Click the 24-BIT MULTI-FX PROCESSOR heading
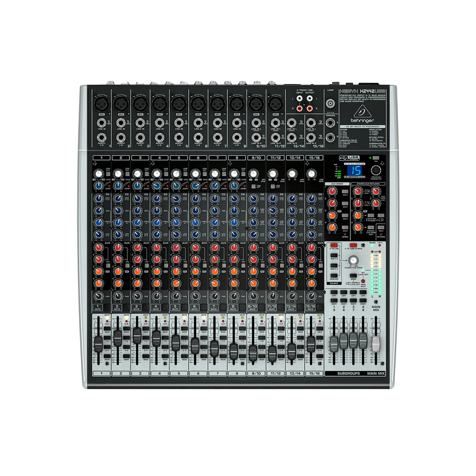 coord(362,126)
